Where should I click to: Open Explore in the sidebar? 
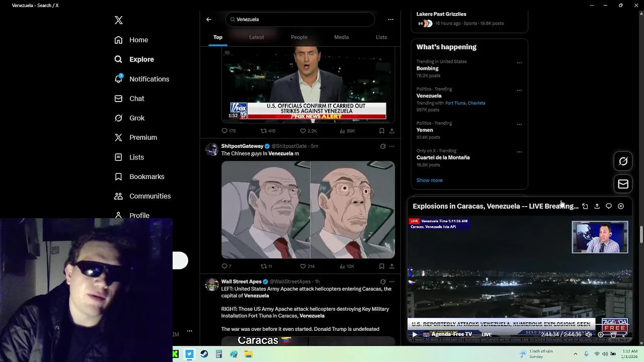(134, 59)
